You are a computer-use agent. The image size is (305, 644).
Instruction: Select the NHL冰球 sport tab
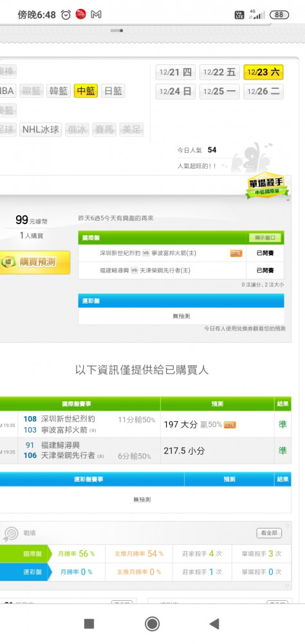tap(41, 130)
